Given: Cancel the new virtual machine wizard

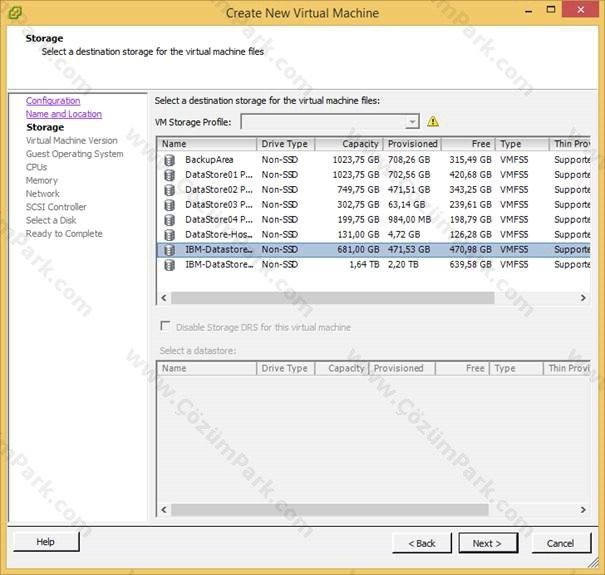Looking at the screenshot, I should point(561,543).
